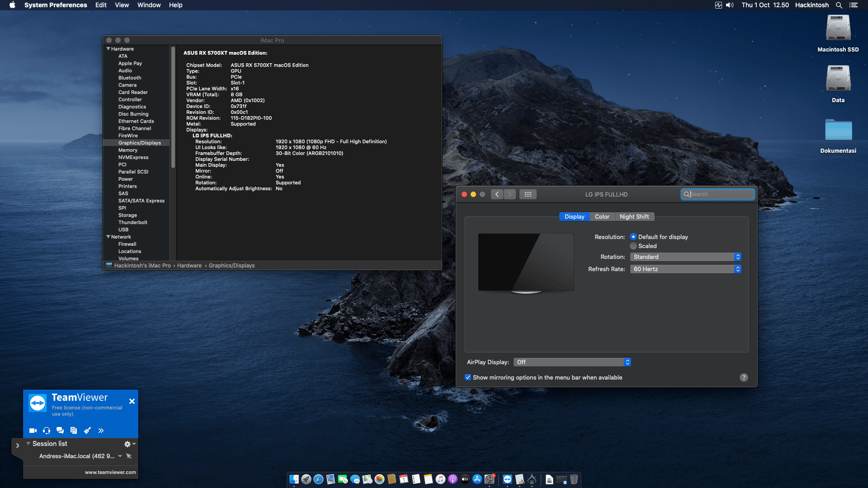Viewport: 868px width, 488px height.
Task: Collapse the Session list triangle
Action: point(28,444)
